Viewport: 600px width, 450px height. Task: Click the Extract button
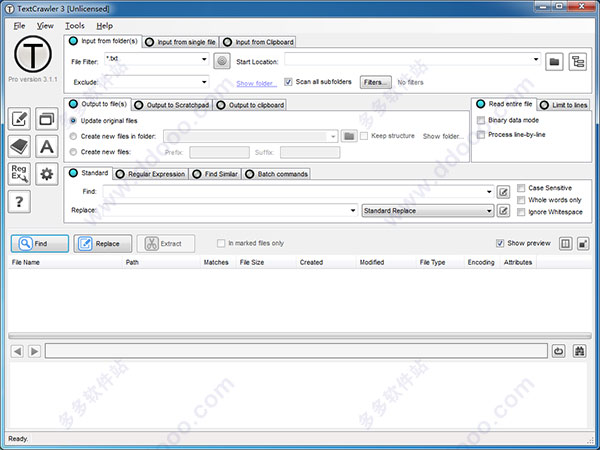[166, 244]
